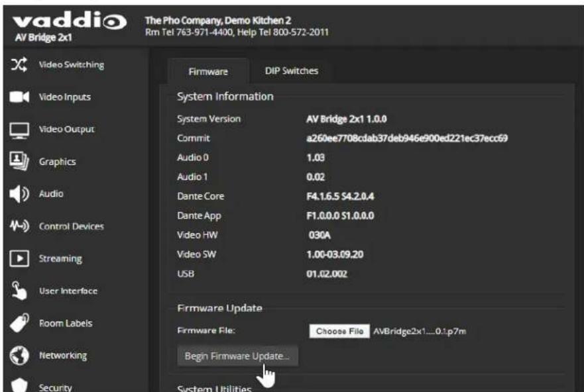Click the Vaddio logo
584x392 pixels.
[70, 20]
